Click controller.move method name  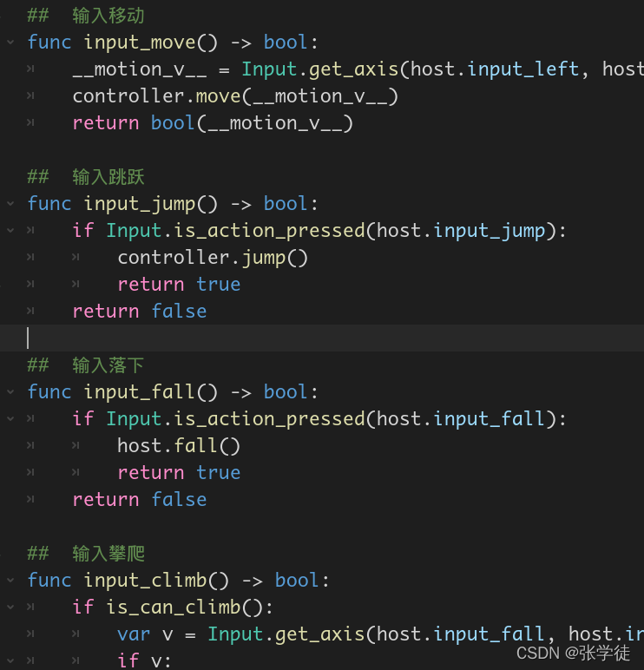pyautogui.click(x=218, y=96)
